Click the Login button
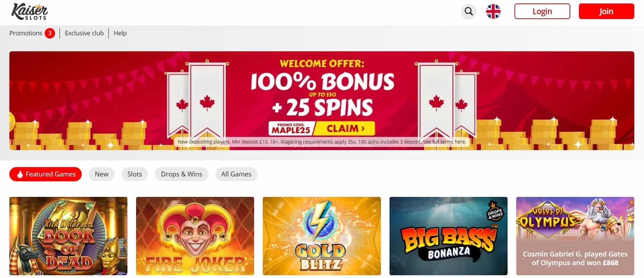This screenshot has width=644, height=278. [x=542, y=11]
